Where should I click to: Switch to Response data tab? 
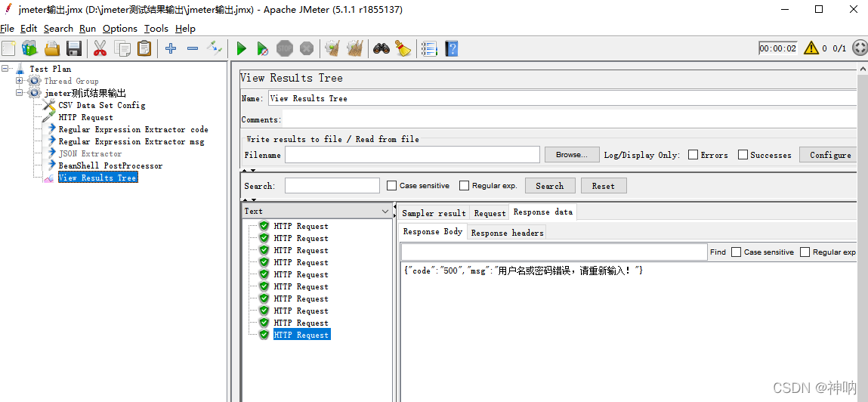coord(543,212)
